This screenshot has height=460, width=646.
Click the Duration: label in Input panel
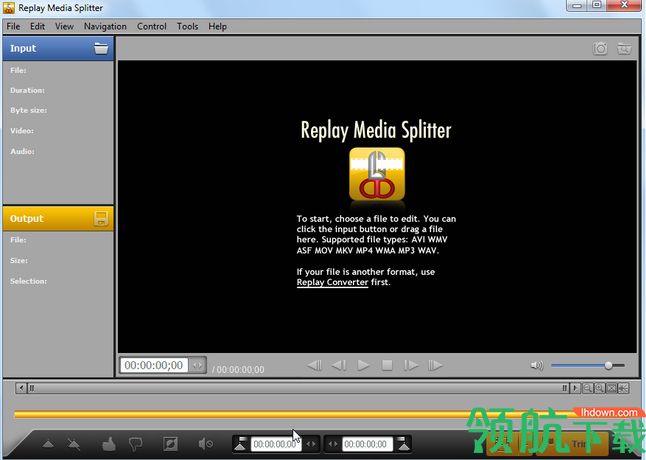pos(27,91)
